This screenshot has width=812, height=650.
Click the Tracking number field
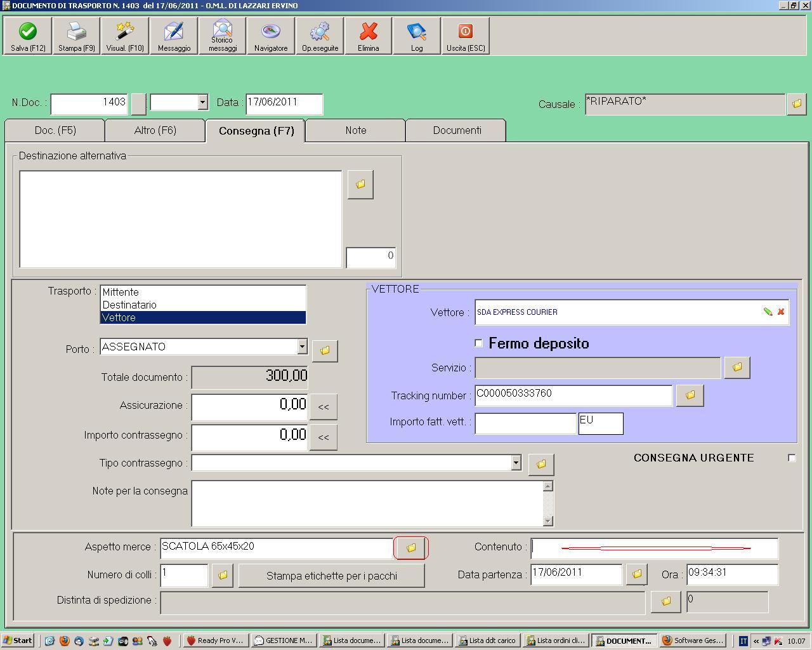click(573, 395)
